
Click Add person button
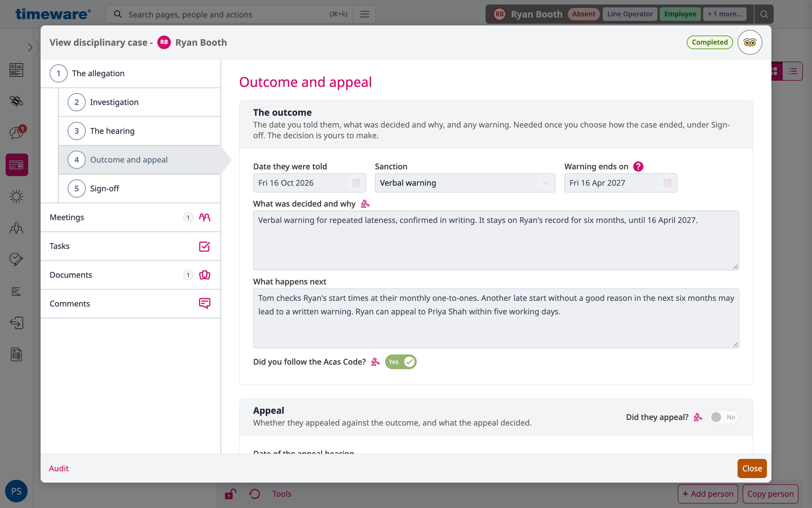707,494
